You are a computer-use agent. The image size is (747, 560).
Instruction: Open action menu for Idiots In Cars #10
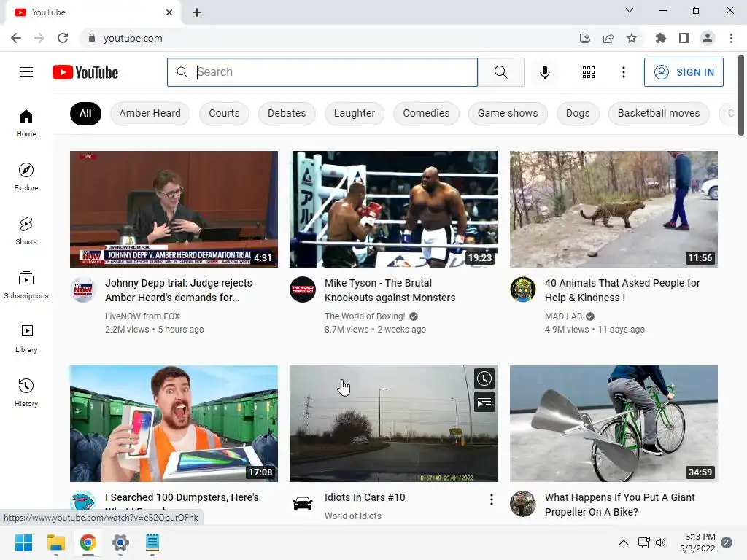pyautogui.click(x=491, y=499)
